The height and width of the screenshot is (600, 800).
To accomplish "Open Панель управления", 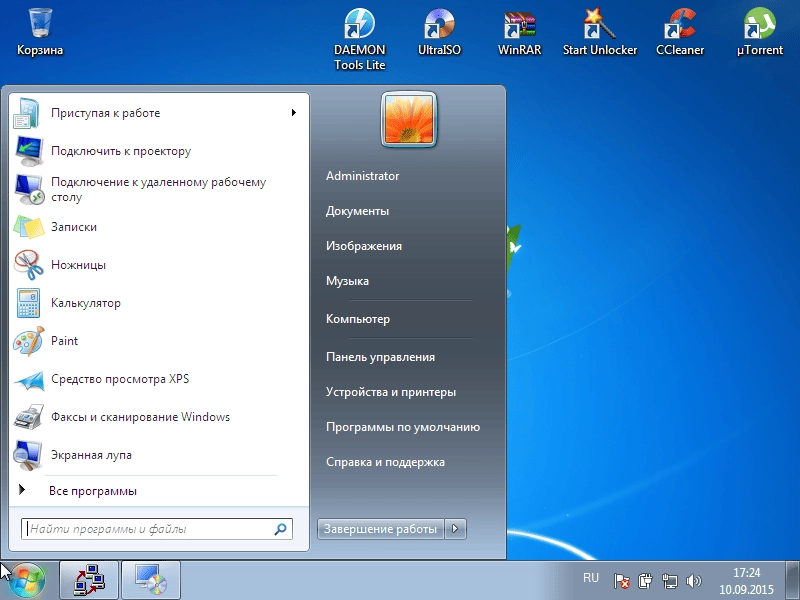I will click(380, 357).
